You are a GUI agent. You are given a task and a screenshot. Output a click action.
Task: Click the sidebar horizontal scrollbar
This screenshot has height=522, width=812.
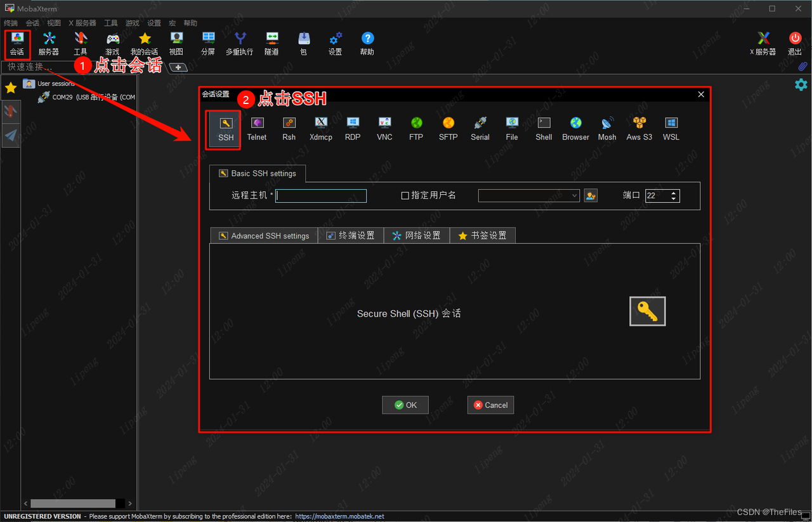pyautogui.click(x=74, y=503)
